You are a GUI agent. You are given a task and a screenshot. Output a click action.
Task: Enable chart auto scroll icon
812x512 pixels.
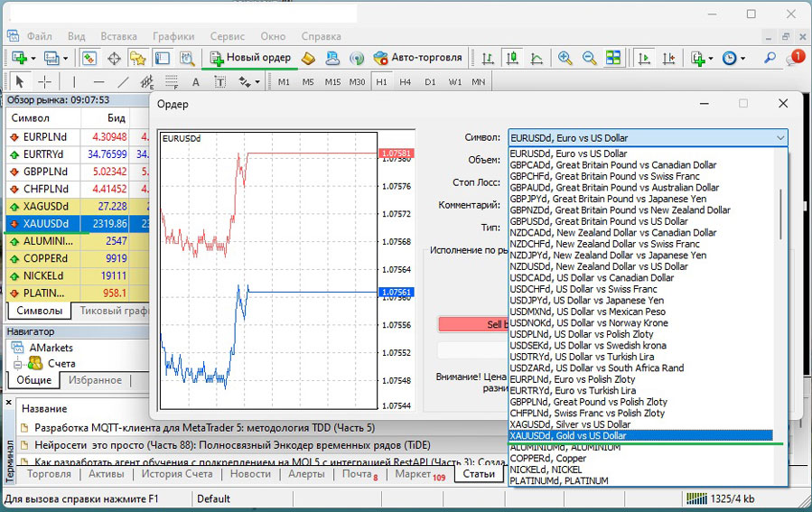click(644, 58)
